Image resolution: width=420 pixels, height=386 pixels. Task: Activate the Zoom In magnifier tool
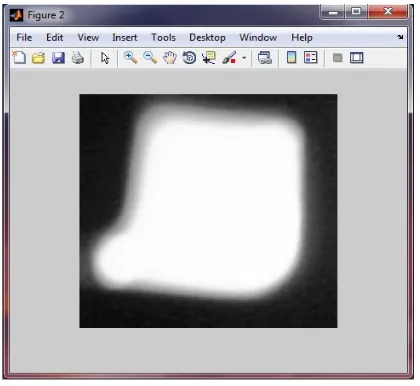click(x=130, y=58)
